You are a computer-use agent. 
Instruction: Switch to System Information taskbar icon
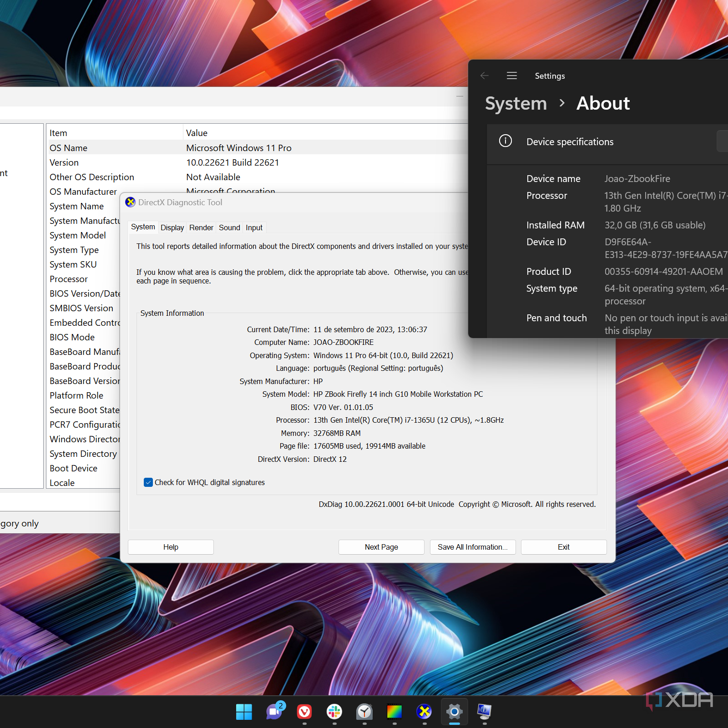pyautogui.click(x=484, y=712)
